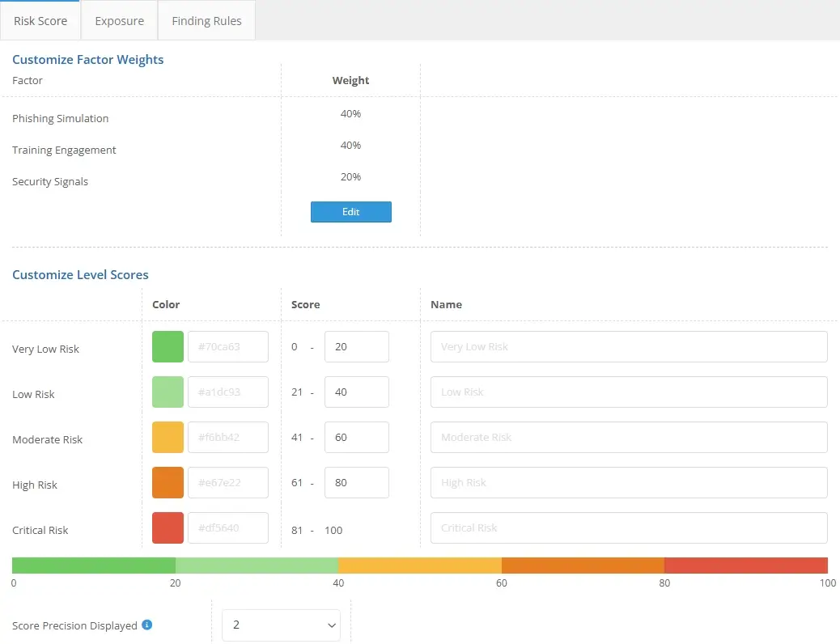Click the red segment of the score bar
Screen dimensions: 840x644
point(745,566)
